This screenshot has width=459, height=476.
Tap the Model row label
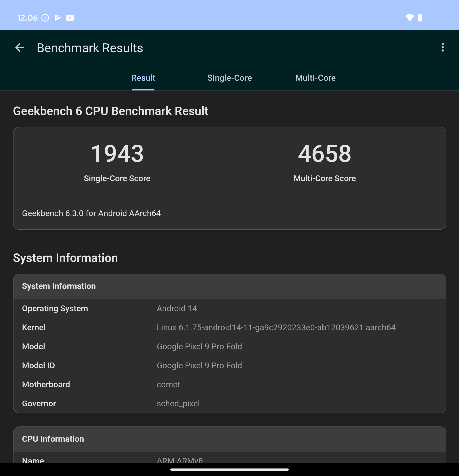point(34,346)
